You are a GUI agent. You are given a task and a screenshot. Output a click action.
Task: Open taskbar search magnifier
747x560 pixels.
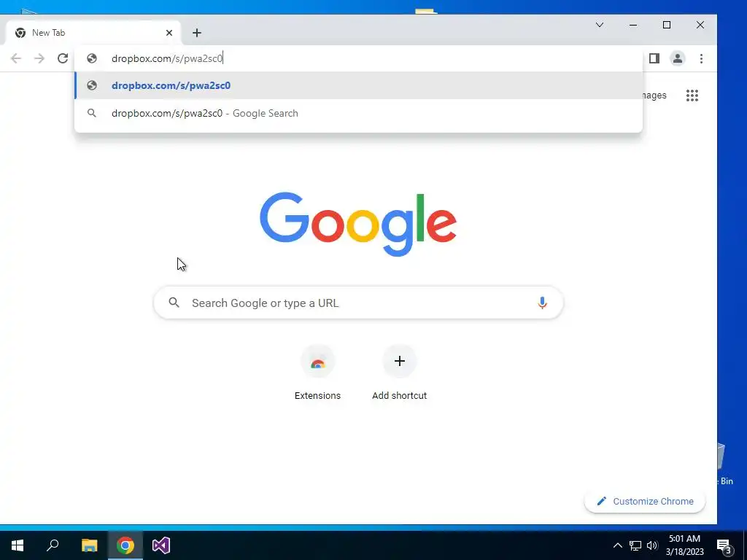(x=53, y=545)
